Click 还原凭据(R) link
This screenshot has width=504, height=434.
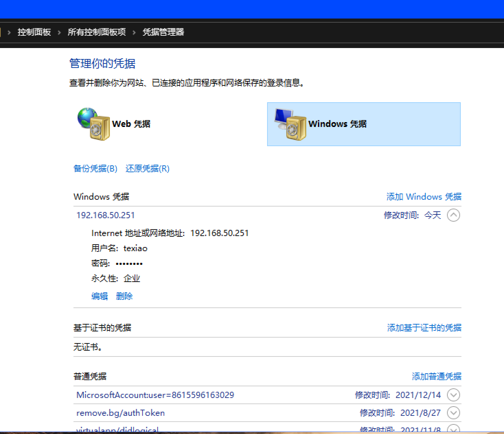click(148, 168)
